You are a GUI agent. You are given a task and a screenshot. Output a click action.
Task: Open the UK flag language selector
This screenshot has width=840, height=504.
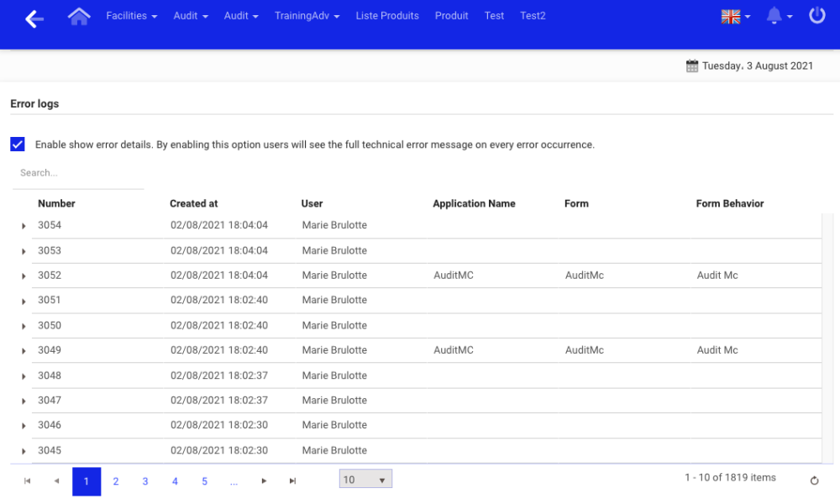point(736,17)
